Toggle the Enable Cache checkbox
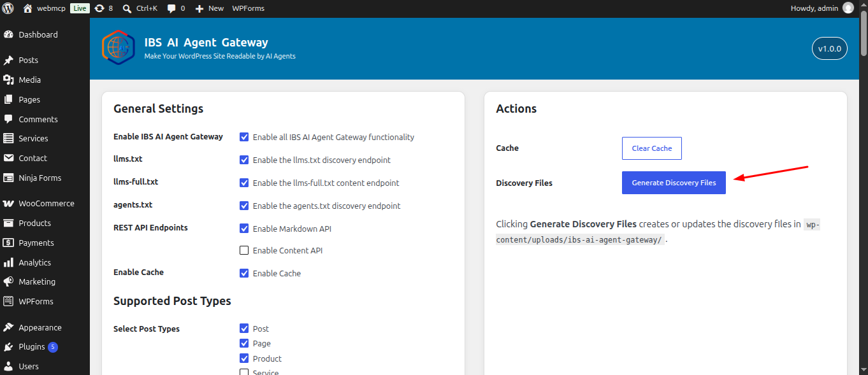The width and height of the screenshot is (868, 375). [x=244, y=273]
